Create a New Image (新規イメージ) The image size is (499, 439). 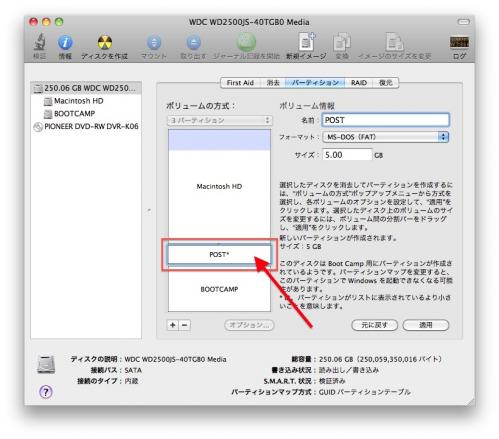pos(306,42)
